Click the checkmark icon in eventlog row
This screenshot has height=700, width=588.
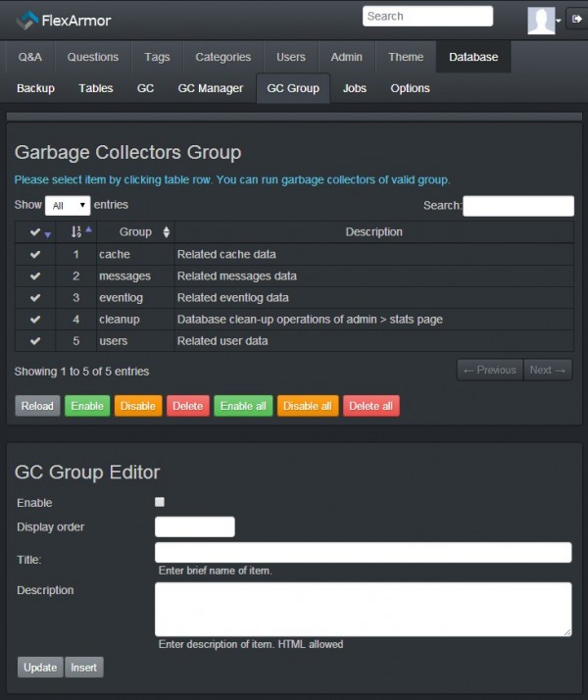35,297
